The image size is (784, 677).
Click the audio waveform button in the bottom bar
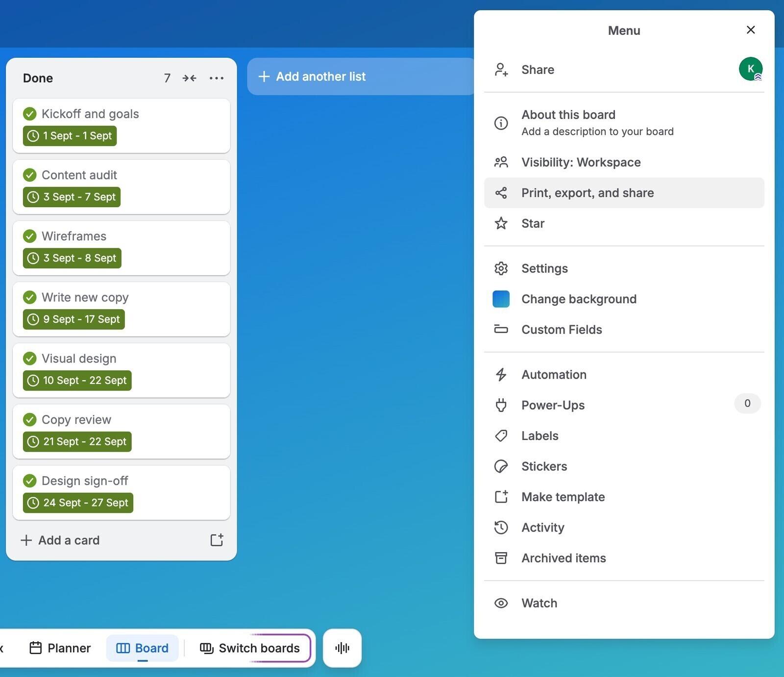pyautogui.click(x=342, y=648)
